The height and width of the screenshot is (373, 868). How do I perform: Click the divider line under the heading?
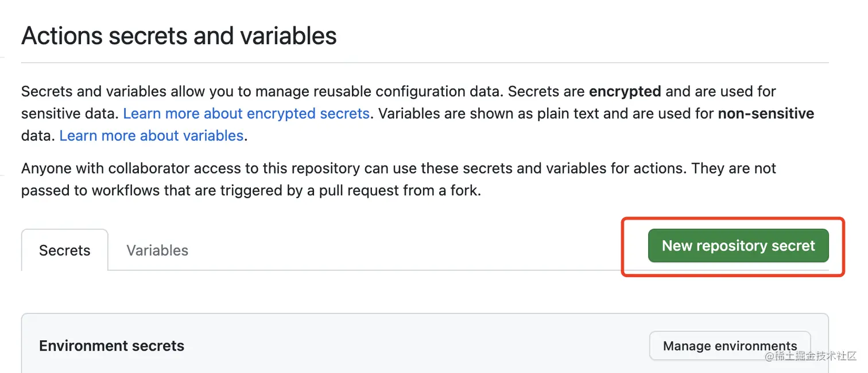[x=425, y=63]
